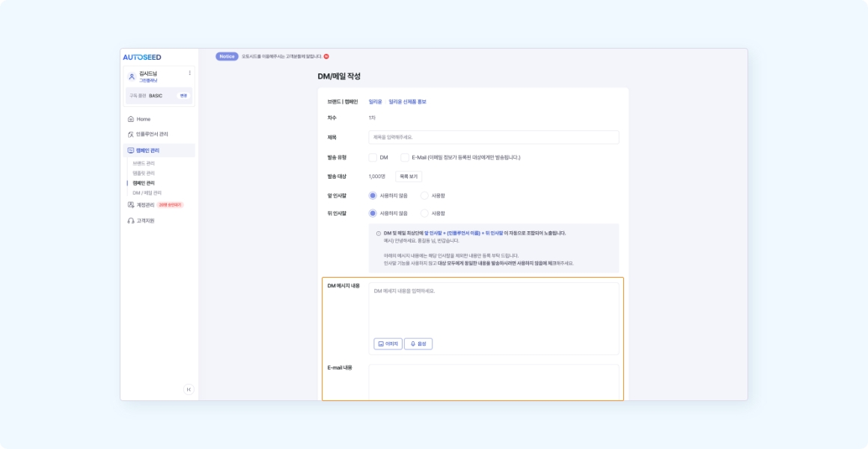Click the 제목 title input field
The height and width of the screenshot is (449, 868).
493,138
